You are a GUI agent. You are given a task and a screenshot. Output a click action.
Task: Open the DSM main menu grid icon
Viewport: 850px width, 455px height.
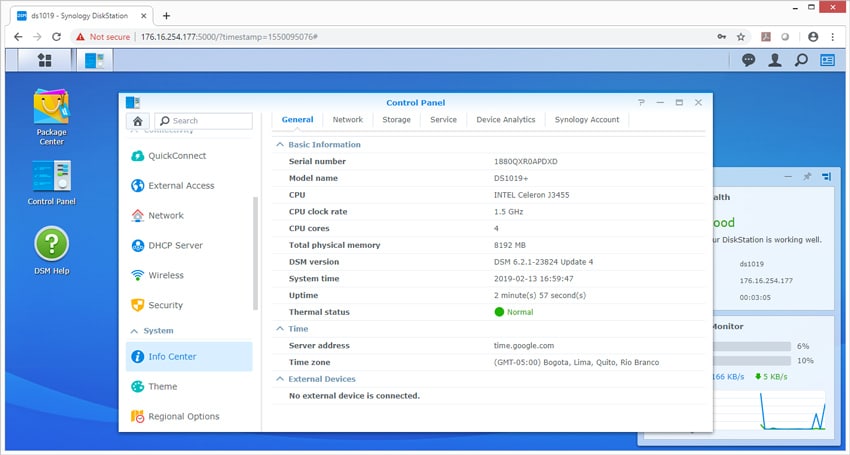pos(44,60)
